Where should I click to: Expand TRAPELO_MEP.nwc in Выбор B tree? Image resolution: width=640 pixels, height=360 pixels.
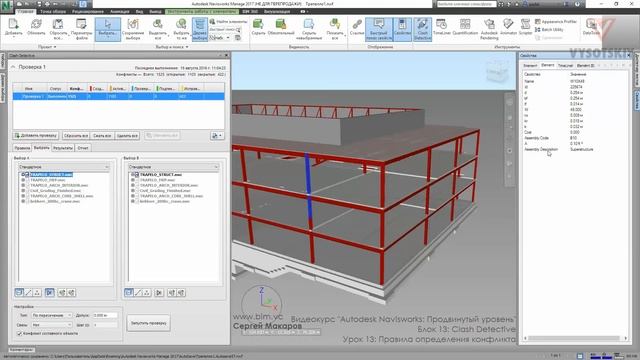click(x=133, y=180)
